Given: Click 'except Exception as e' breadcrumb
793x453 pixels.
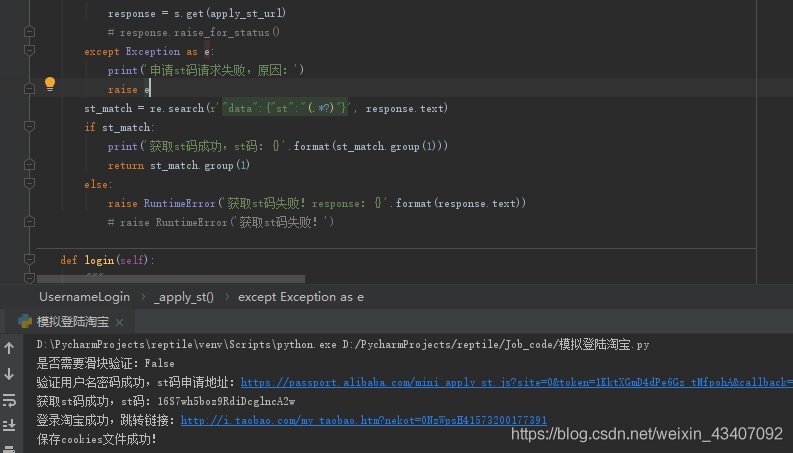Looking at the screenshot, I should click(301, 297).
